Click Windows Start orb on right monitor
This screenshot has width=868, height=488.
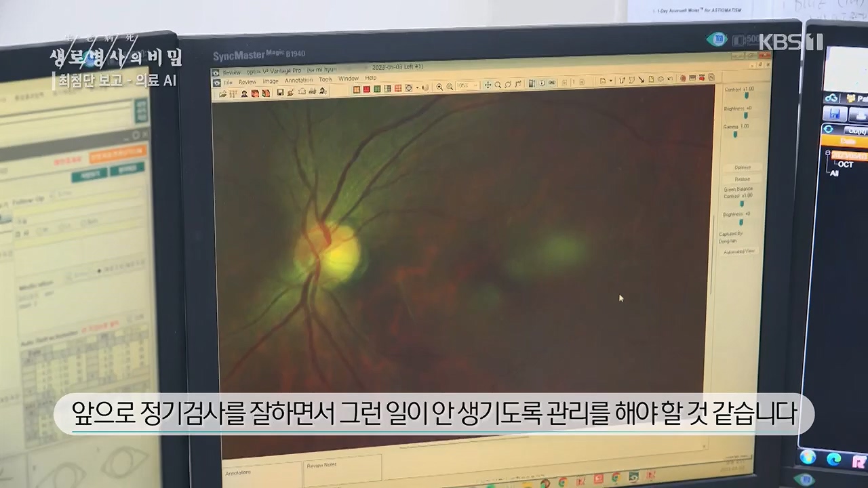pos(808,457)
